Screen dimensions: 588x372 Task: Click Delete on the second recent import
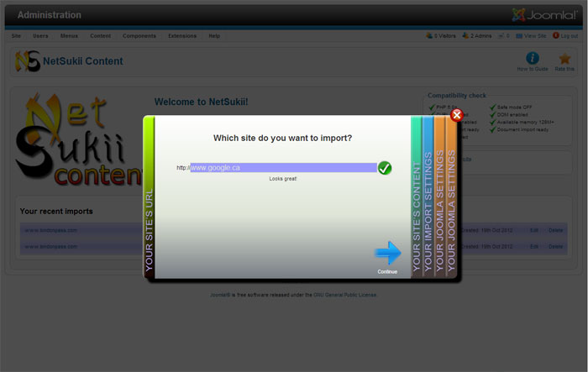[x=555, y=246]
